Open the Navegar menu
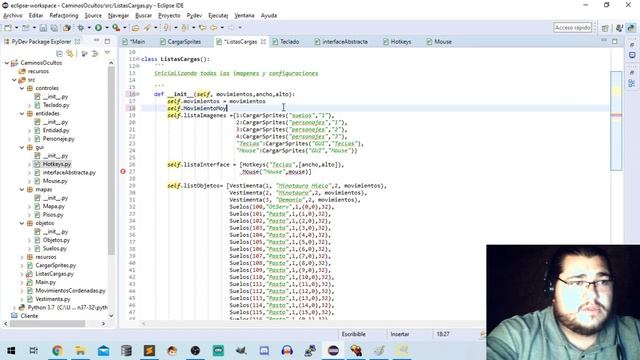This screenshot has width=640, height=360. click(118, 16)
